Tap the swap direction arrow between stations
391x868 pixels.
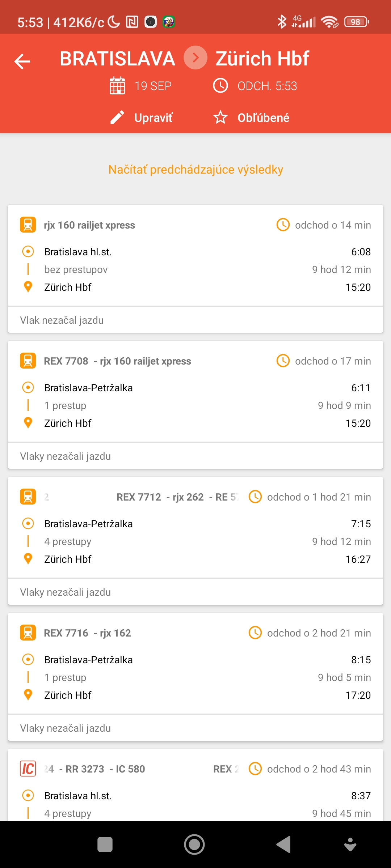195,58
